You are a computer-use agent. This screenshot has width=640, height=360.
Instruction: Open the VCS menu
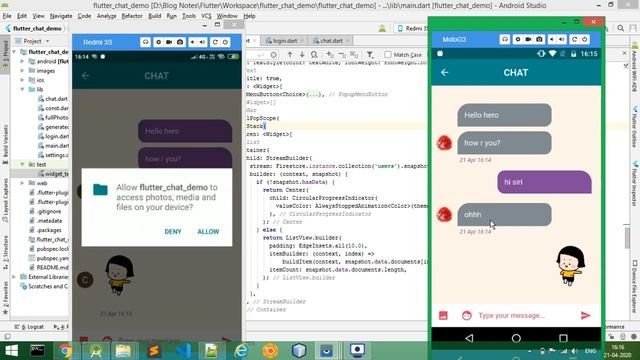point(206,16)
